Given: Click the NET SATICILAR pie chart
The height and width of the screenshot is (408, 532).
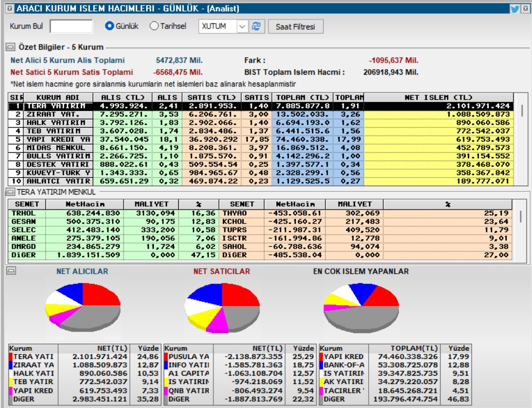Looking at the screenshot, I should 222,308.
